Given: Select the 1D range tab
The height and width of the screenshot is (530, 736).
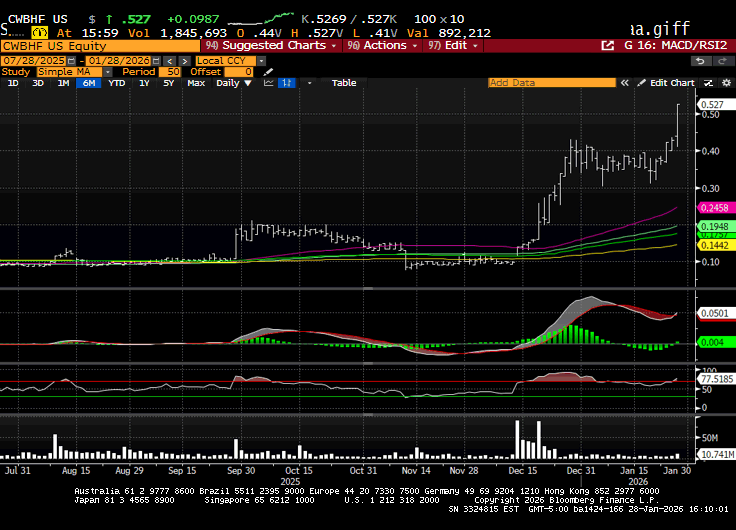Looking at the screenshot, I should [x=13, y=83].
